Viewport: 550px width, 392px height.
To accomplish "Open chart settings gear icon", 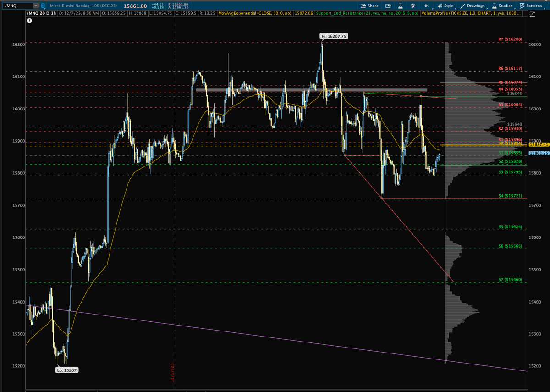I will tap(413, 6).
